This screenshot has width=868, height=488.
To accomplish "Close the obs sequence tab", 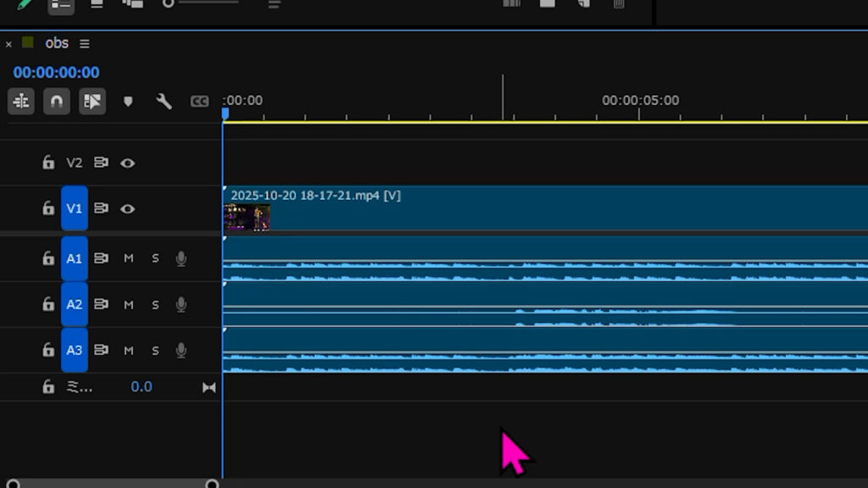I will pos(8,44).
